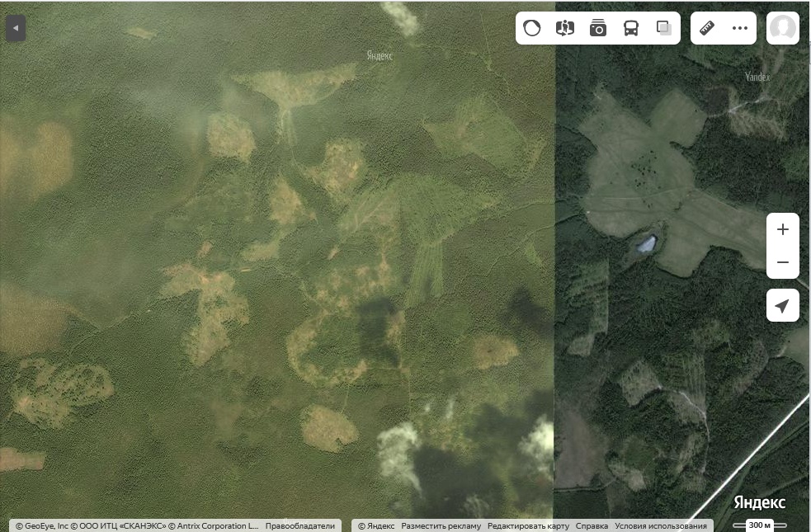Open the Справка help link
The width and height of the screenshot is (811, 532).
[x=592, y=525]
